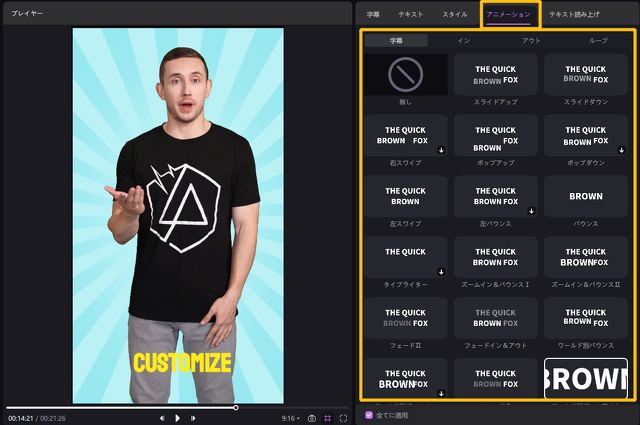Open the 9:16 aspect ratio dropdown
The width and height of the screenshot is (640, 425).
pos(290,417)
